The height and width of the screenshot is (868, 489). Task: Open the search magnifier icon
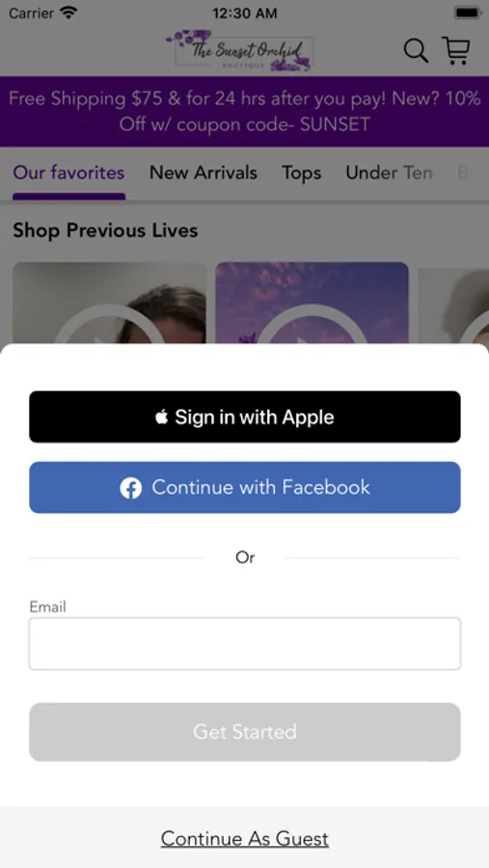(416, 51)
